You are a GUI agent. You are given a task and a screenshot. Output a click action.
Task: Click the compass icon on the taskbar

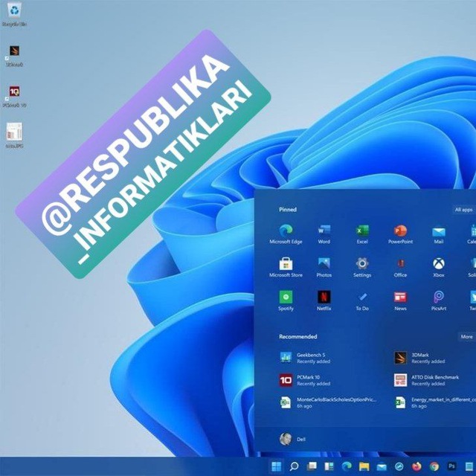pyautogui.click(x=399, y=466)
